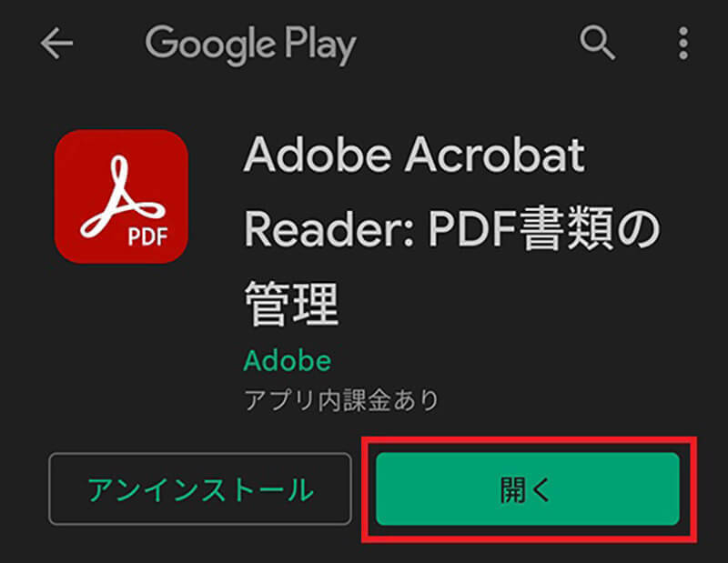Expand more options via vertical dots
Image resolution: width=728 pixels, height=563 pixels.
(683, 43)
